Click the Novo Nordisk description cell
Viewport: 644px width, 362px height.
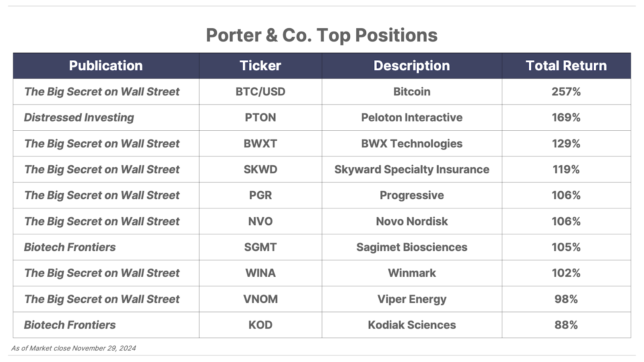(x=412, y=221)
